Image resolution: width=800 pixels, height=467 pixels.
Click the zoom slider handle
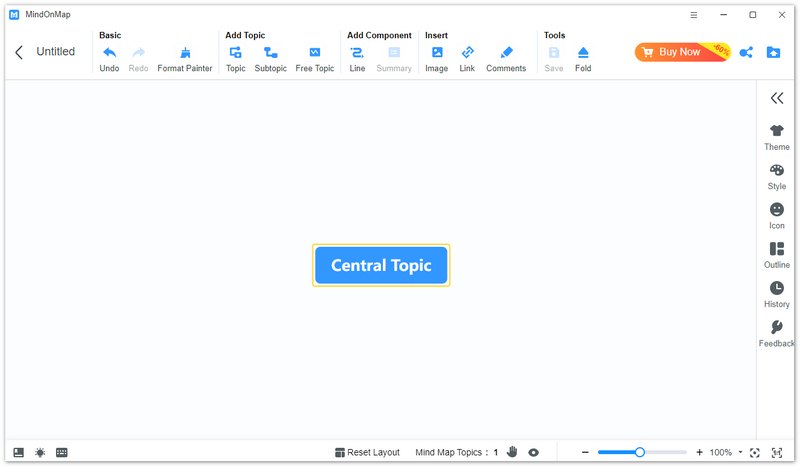[x=640, y=453]
